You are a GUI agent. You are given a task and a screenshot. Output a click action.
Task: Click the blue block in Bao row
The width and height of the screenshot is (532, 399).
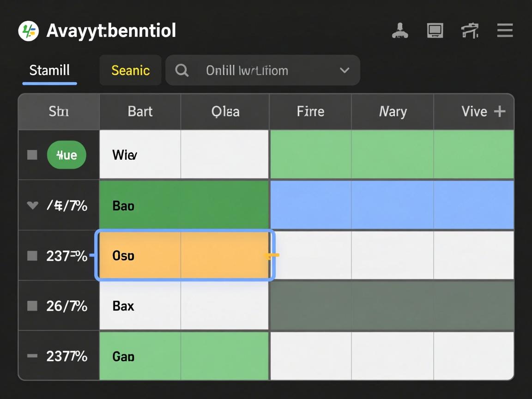392,205
